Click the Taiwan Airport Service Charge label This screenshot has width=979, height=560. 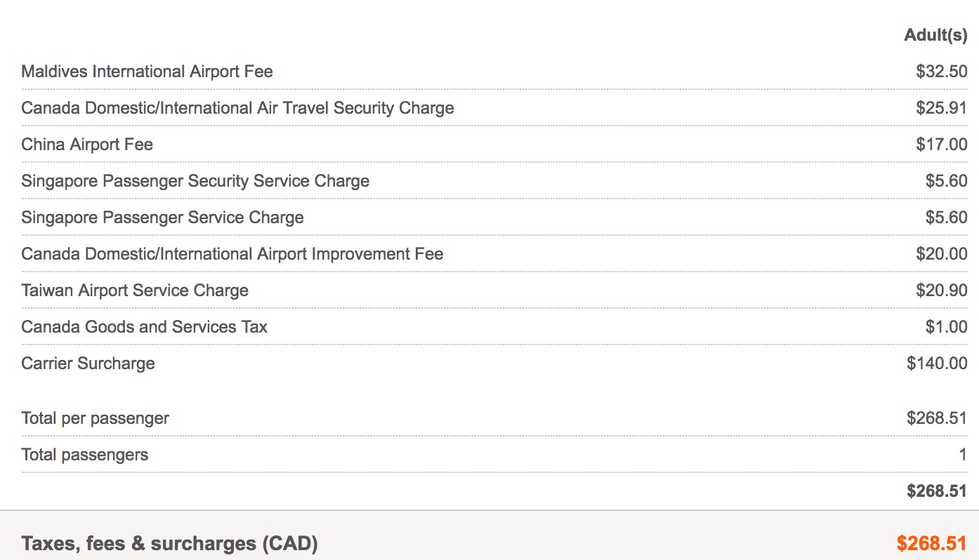tap(135, 291)
